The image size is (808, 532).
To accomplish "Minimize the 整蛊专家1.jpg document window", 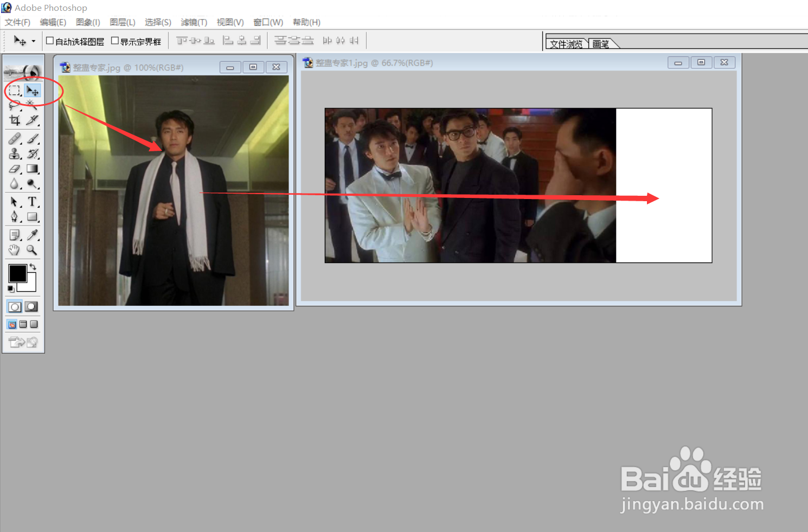I will click(x=678, y=63).
